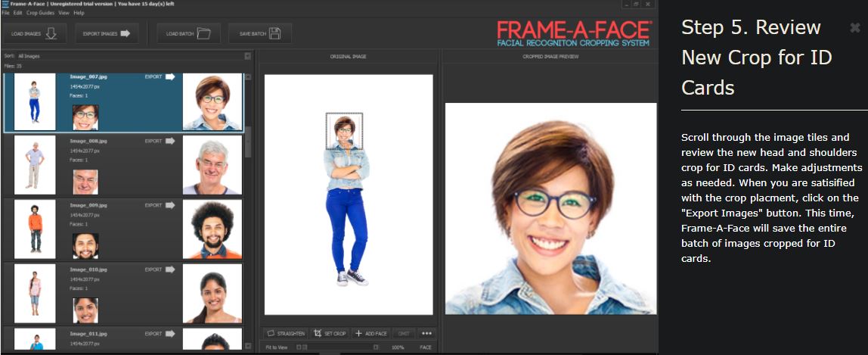The width and height of the screenshot is (868, 355).
Task: Click the small detected face thumbnail of Image_007.jpg
Action: click(85, 117)
